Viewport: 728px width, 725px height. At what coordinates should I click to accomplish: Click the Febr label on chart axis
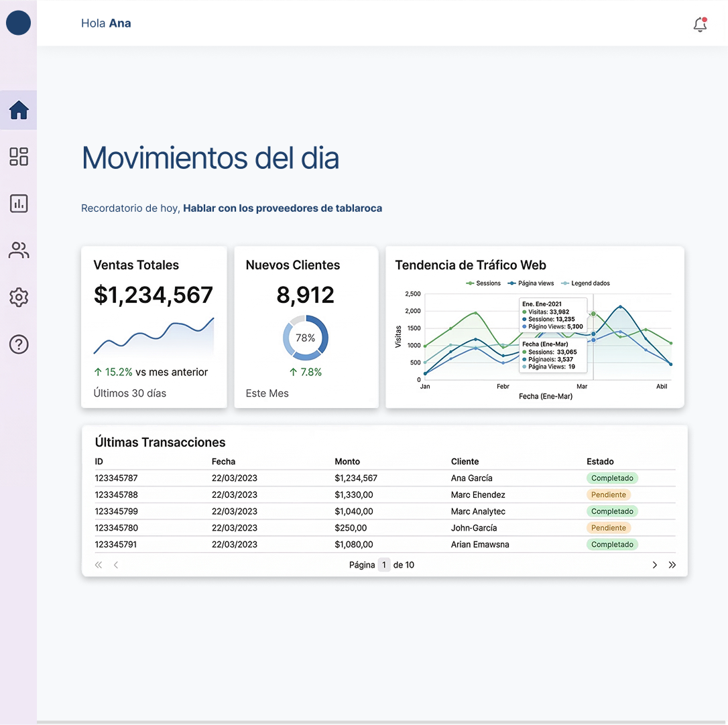(503, 386)
